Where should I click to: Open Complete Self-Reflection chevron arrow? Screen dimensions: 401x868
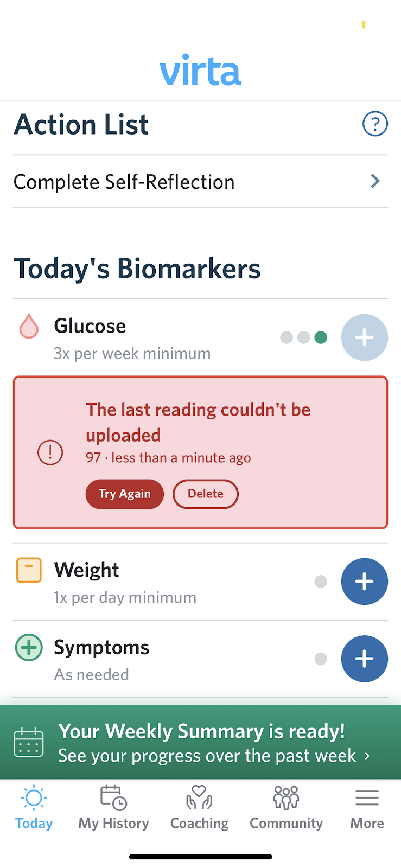point(375,181)
